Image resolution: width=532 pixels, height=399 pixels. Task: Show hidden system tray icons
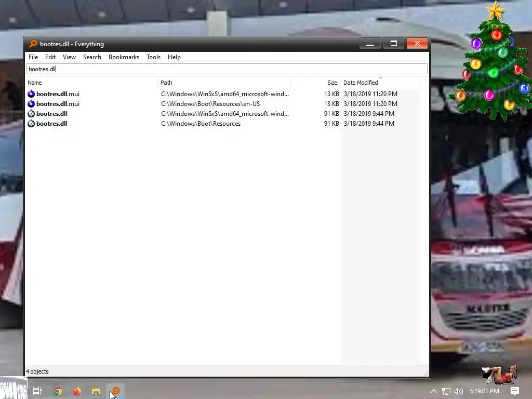tap(434, 391)
